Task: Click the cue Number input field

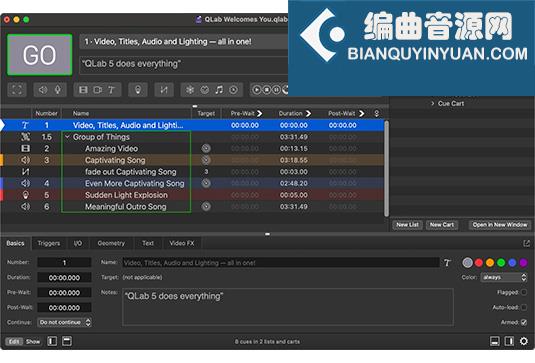Action: (64, 262)
